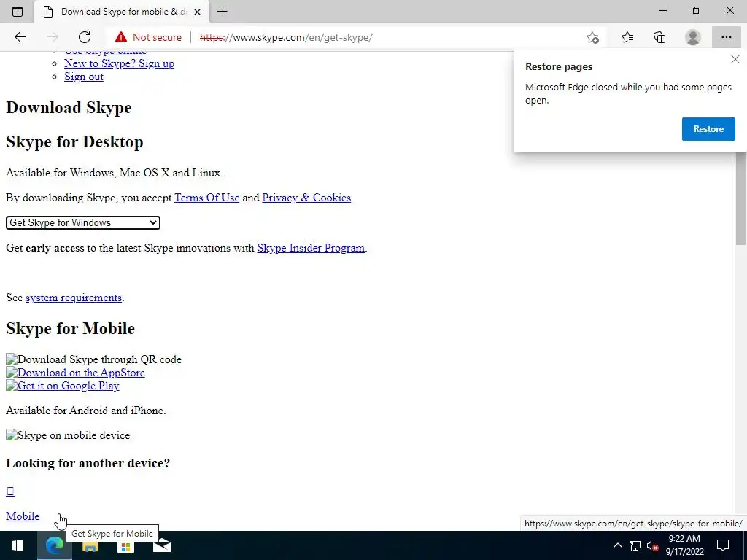Open the New to Skype? Sign up link
747x560 pixels.
[119, 63]
